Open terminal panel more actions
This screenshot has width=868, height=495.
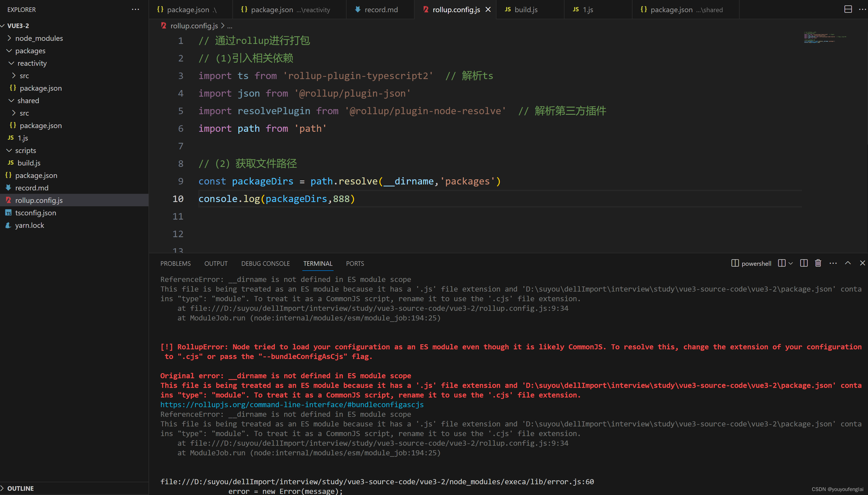833,263
